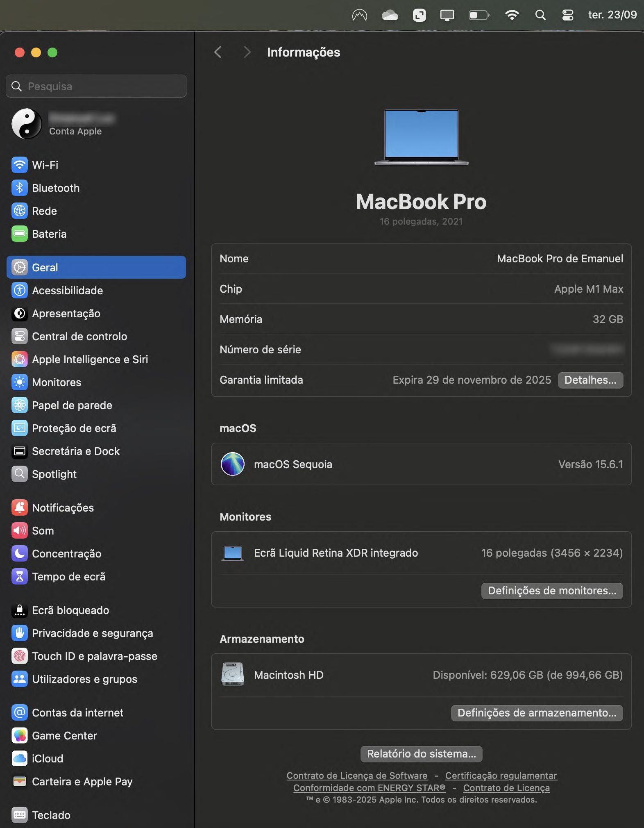Open Spotlight settings in sidebar
This screenshot has width=644, height=828.
(96, 474)
